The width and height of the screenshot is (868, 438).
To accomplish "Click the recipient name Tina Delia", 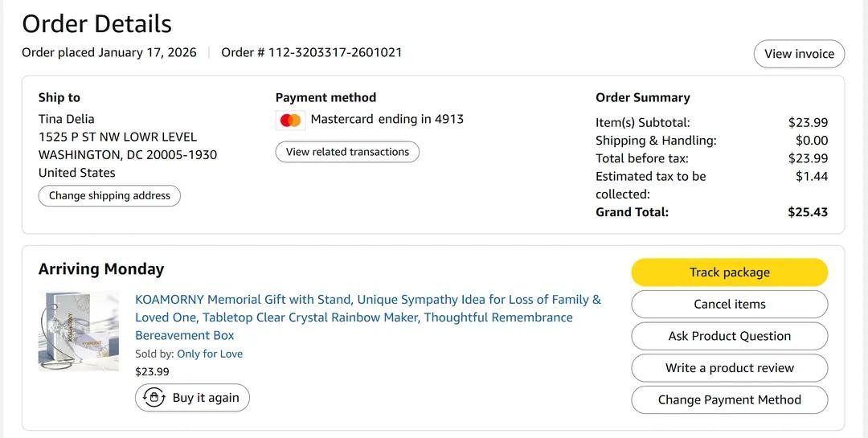I will coord(67,119).
